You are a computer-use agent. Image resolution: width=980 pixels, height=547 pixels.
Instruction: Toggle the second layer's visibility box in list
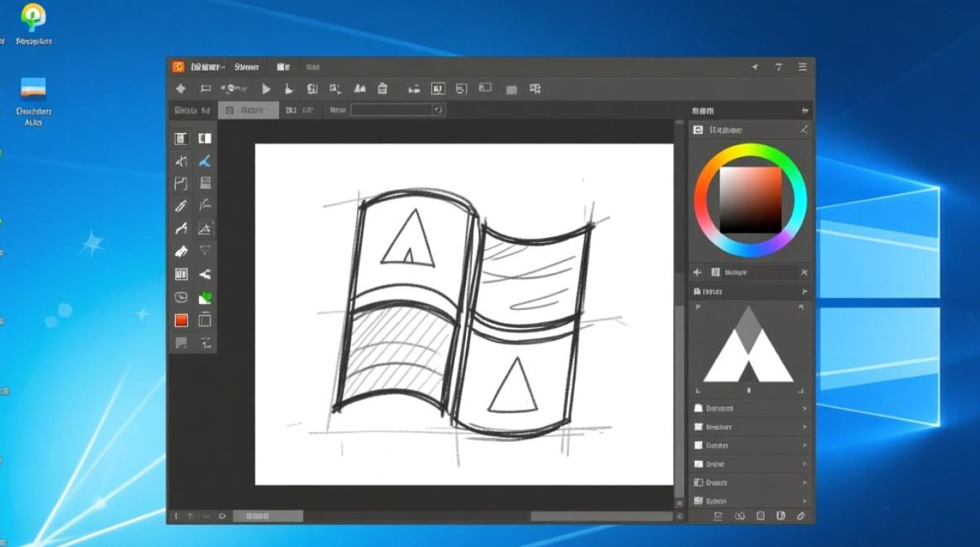(698, 427)
